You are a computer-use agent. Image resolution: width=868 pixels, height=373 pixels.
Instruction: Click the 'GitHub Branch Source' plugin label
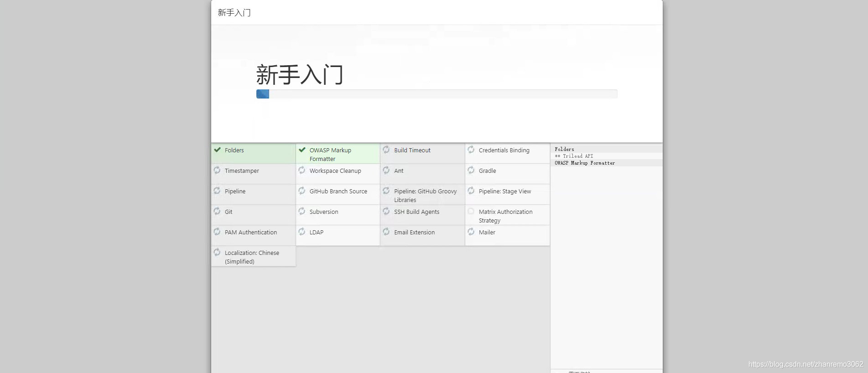pyautogui.click(x=338, y=192)
